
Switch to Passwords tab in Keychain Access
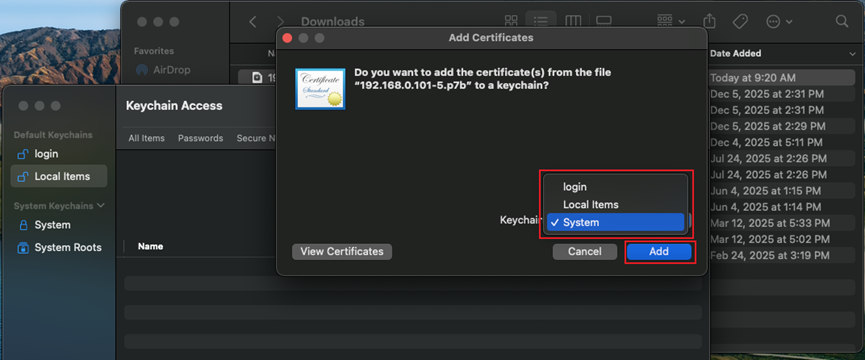200,138
